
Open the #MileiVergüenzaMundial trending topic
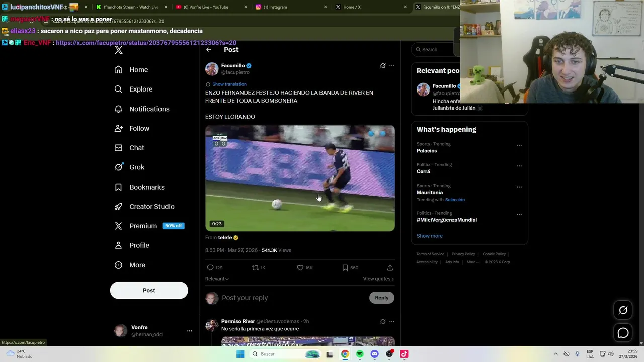(x=447, y=220)
